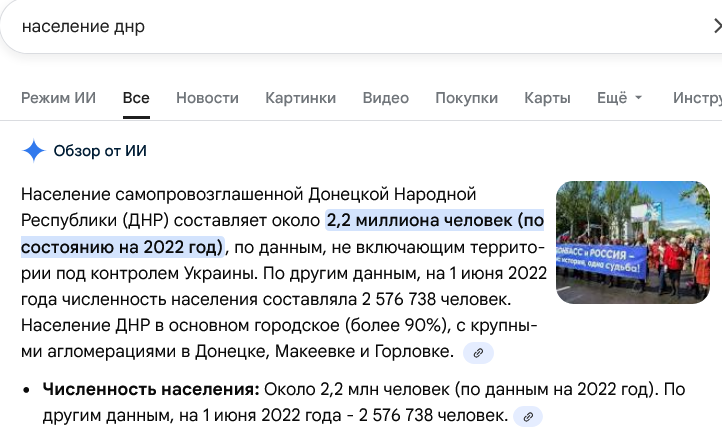Open the Карты tab

click(x=547, y=98)
